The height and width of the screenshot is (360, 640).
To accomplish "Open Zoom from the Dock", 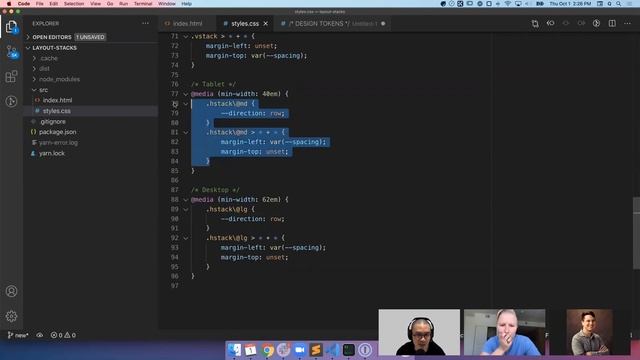I will pyautogui.click(x=300, y=350).
